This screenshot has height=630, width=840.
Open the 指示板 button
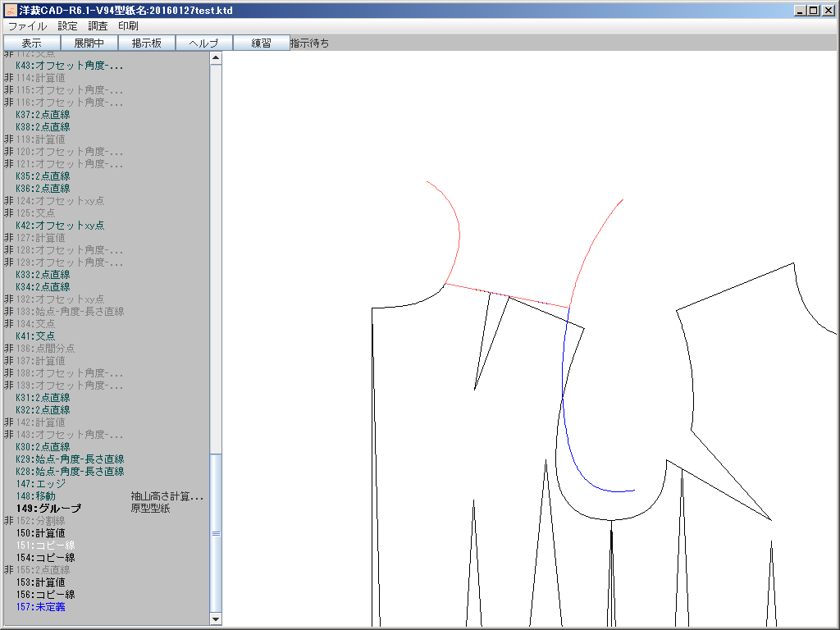tap(146, 43)
